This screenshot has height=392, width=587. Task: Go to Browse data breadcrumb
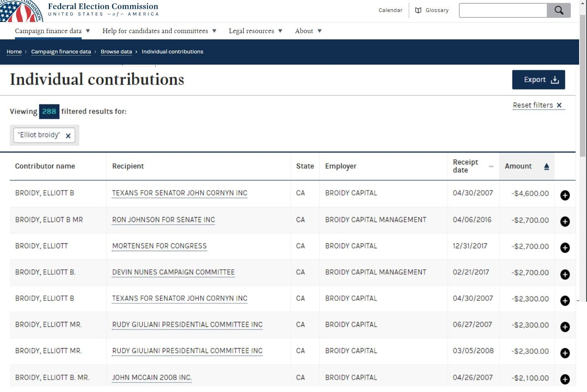116,52
